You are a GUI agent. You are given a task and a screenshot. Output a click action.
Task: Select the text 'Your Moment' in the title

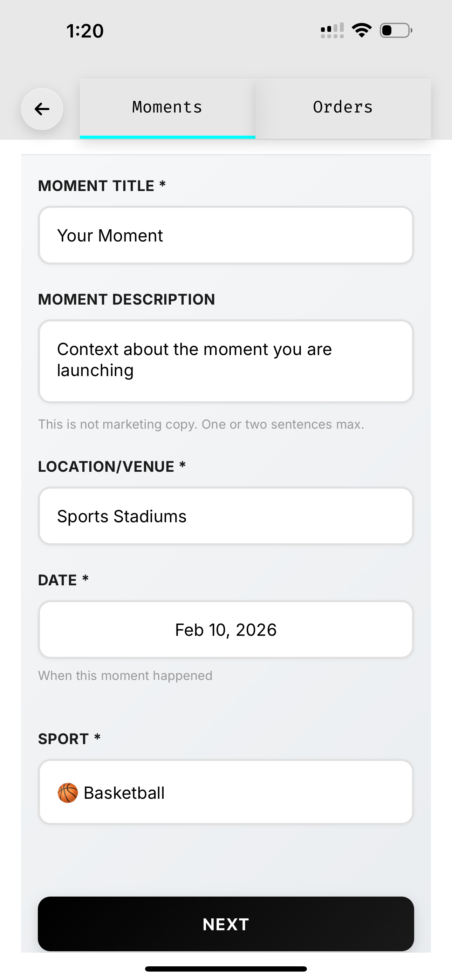click(111, 235)
